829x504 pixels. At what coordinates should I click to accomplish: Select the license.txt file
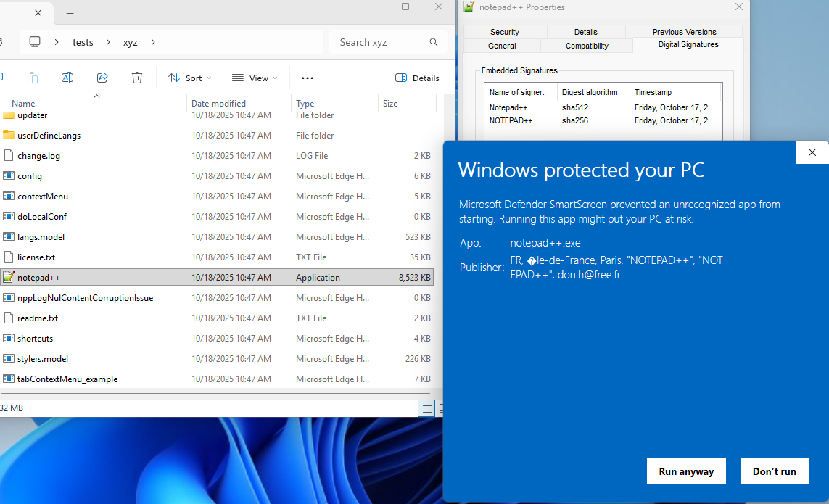click(36, 257)
